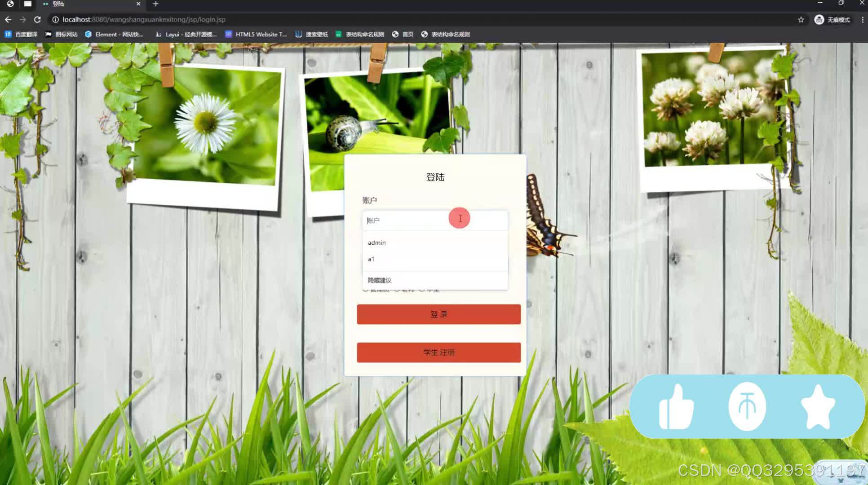
Task: Open the 搜索壁纸 bookmark
Action: pyautogui.click(x=311, y=35)
